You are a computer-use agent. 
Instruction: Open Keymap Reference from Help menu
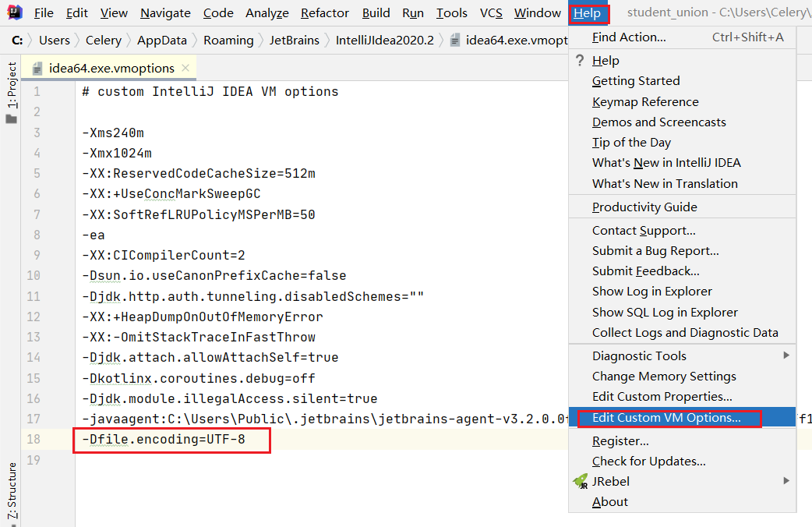click(x=682, y=101)
